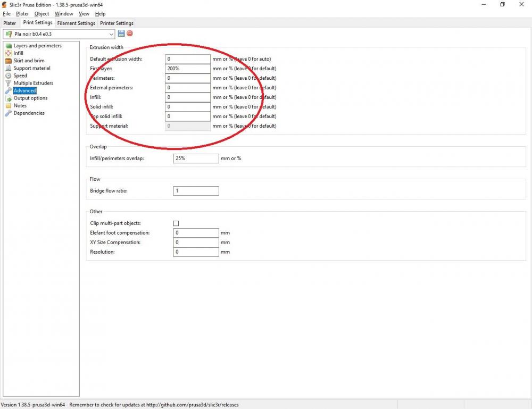Click the 'Extrusion width' group heading
This screenshot has height=409, width=532.
pos(106,47)
